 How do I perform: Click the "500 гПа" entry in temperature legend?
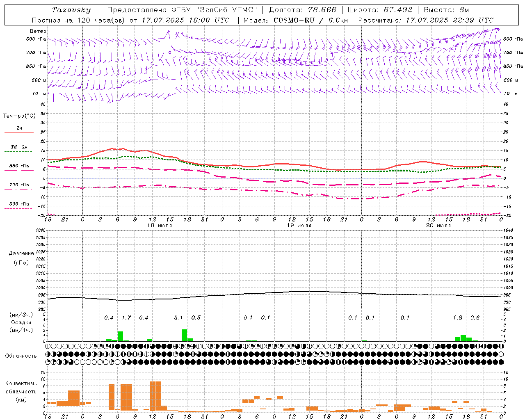pyautogui.click(x=19, y=204)
